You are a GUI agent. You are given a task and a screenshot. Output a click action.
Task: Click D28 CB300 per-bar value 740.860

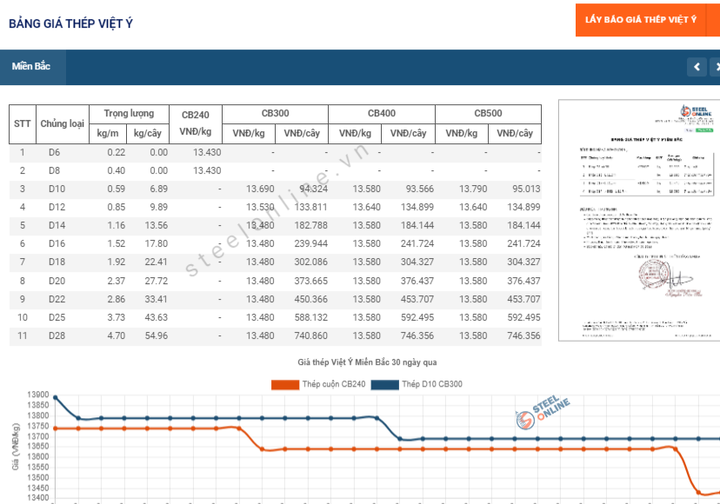pos(311,336)
